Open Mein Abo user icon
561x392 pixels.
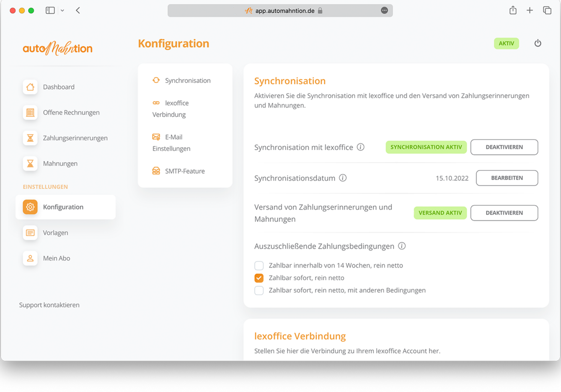click(x=30, y=258)
